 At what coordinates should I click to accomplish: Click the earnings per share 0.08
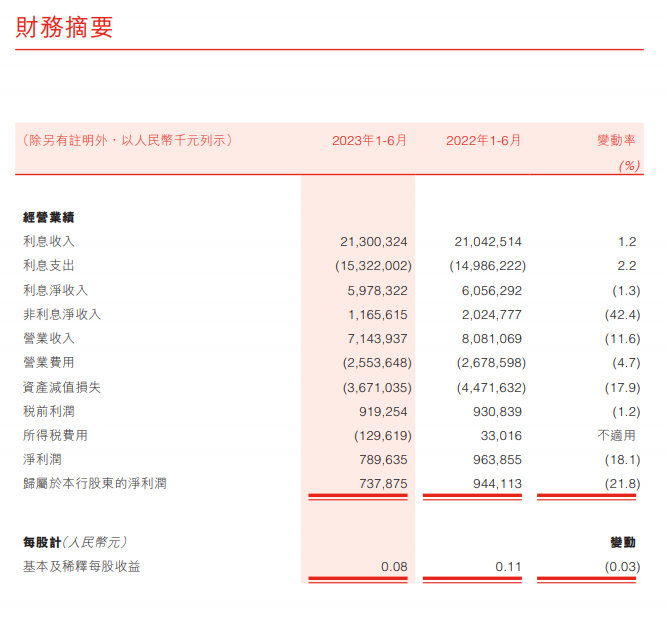pos(394,567)
